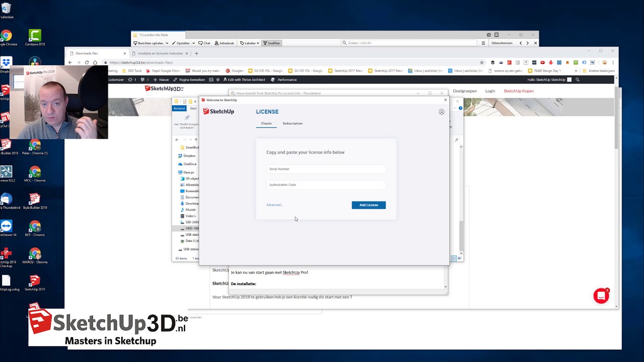Image resolution: width=644 pixels, height=362 pixels.
Task: Open SketchUp 2019 desktop icon
Action: tap(35, 283)
